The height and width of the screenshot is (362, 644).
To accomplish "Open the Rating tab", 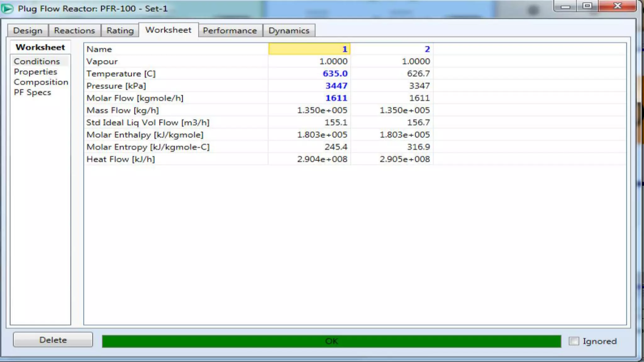I will click(x=120, y=30).
